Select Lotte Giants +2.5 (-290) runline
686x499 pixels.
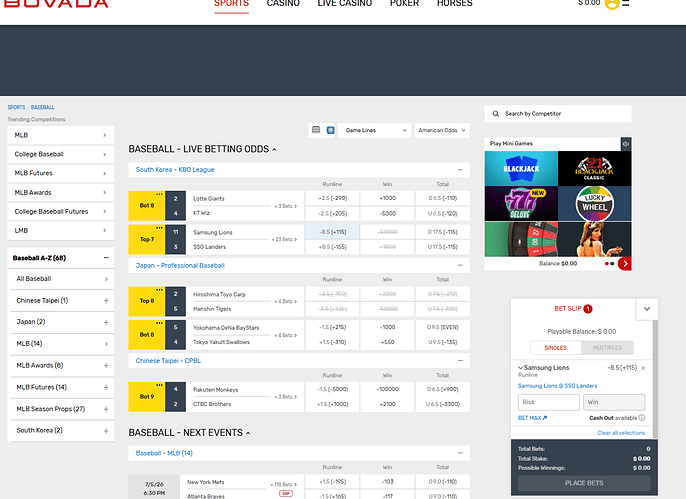[x=332, y=198]
